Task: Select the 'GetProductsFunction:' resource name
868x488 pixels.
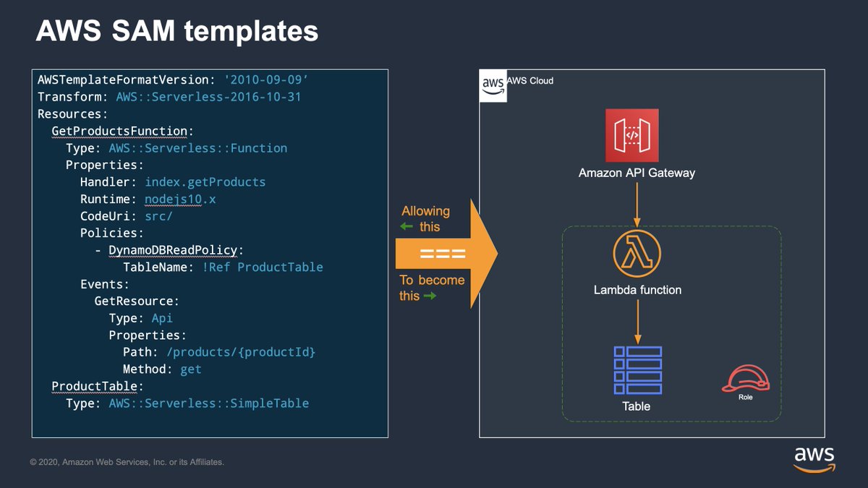Action: (122, 132)
